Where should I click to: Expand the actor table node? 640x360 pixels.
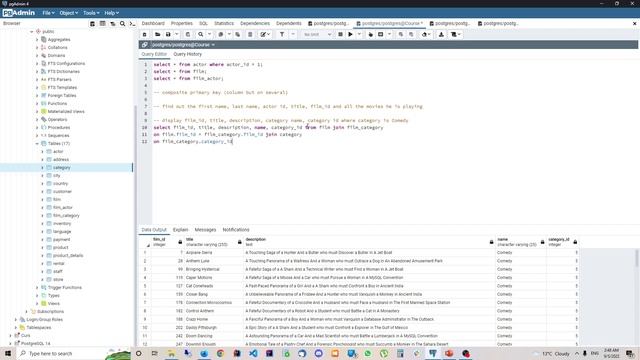click(x=42, y=151)
